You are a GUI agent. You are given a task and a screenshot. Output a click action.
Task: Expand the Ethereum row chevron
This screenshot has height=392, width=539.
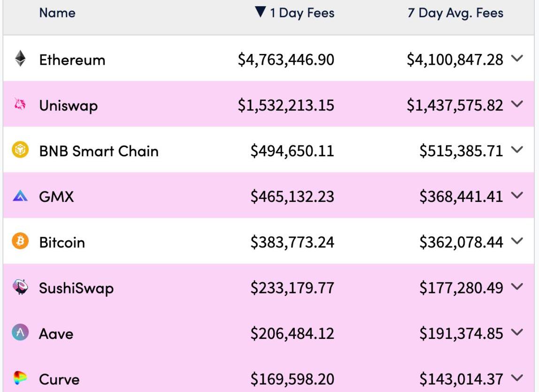517,59
